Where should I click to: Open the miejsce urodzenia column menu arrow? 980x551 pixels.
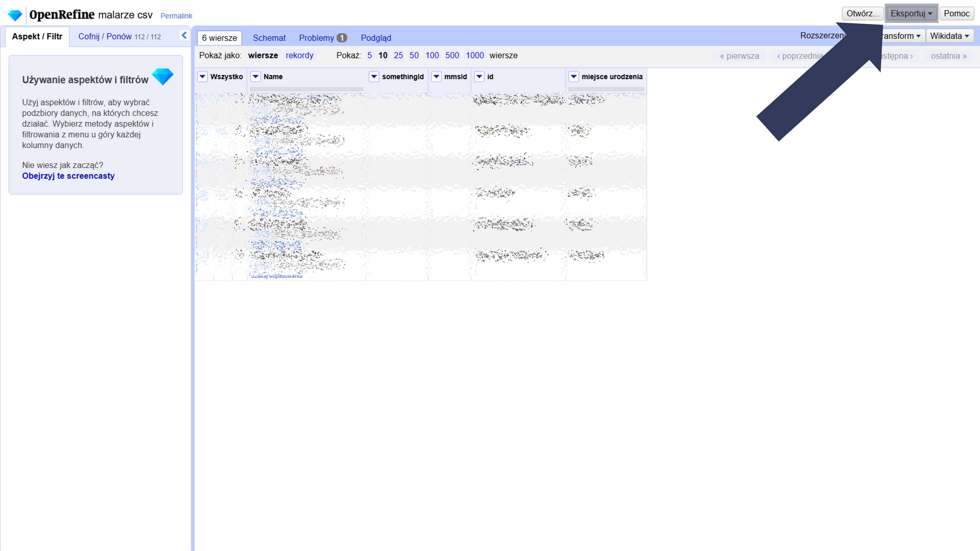click(x=574, y=76)
